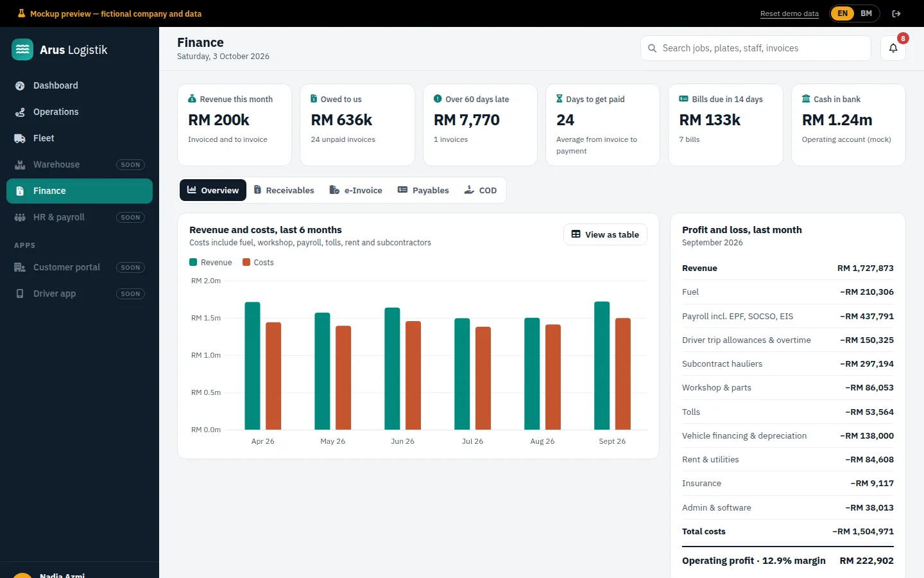924x578 pixels.
Task: Click the Admin & software row
Action: click(x=787, y=507)
